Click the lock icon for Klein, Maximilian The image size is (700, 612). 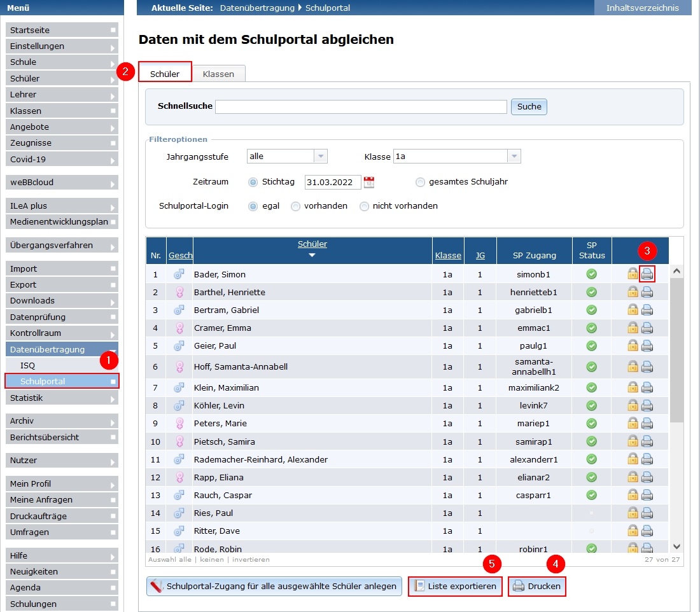tap(633, 387)
